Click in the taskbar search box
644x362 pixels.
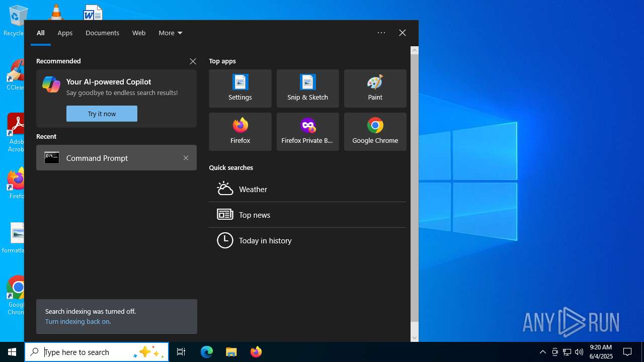(x=97, y=352)
